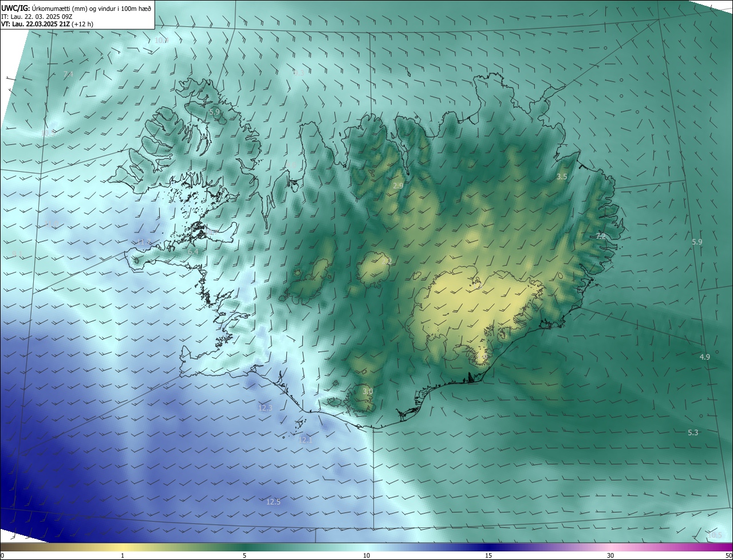Click the map value 7.2
Screen dimensions: 733x560
[601, 236]
